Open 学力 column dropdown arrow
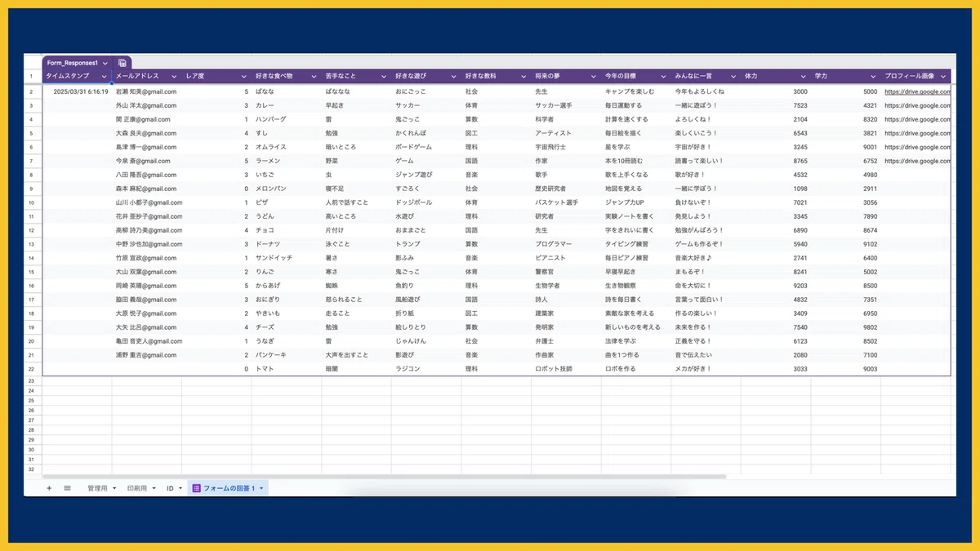The width and height of the screenshot is (980, 551). 873,77
